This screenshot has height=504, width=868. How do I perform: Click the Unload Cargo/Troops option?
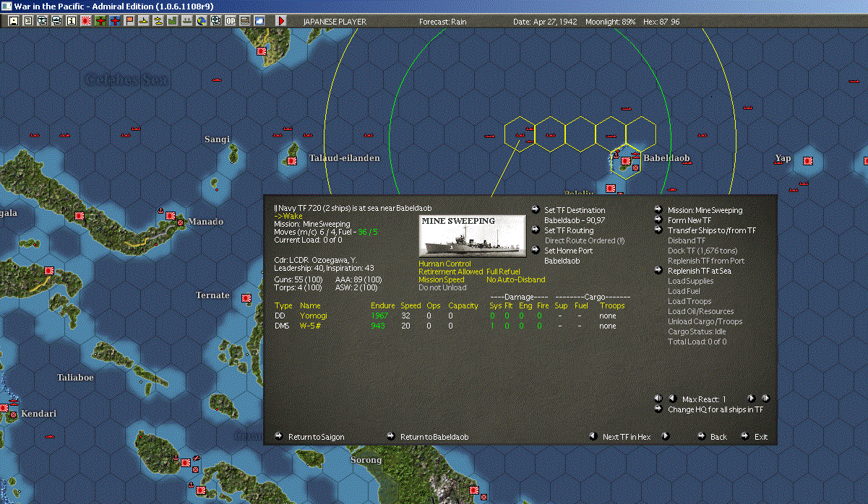pyautogui.click(x=705, y=321)
